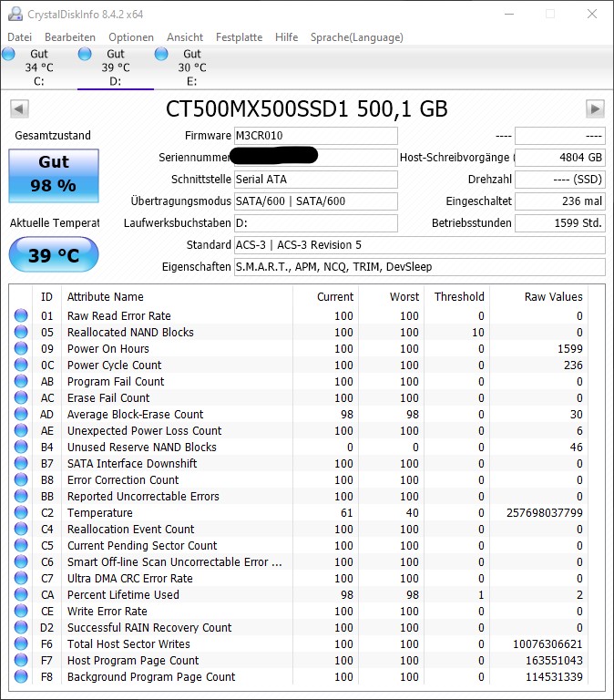614x700 pixels.
Task: Click the CrystalDiskInfo app icon in title bar
Action: point(15,14)
